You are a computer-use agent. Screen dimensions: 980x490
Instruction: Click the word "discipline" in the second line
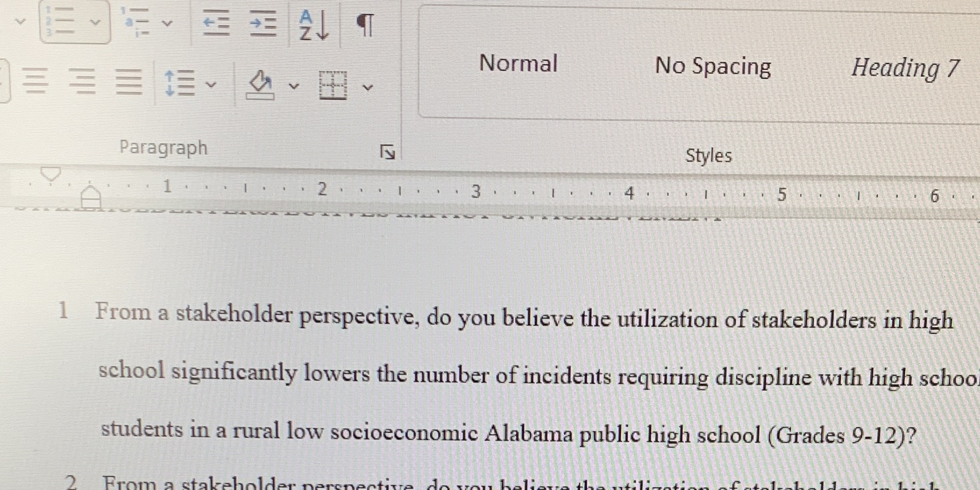point(763,378)
